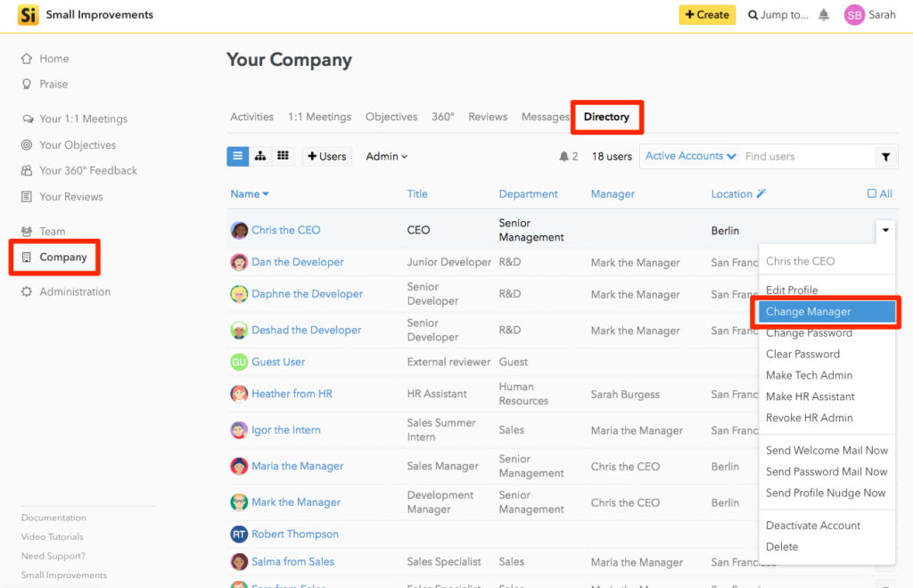The height and width of the screenshot is (588, 913).
Task: Click the alert bell showing 2
Action: pos(568,157)
